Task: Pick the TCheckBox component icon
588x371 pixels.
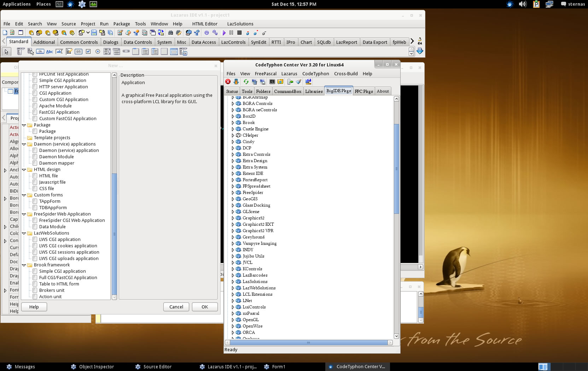Action: (x=88, y=52)
